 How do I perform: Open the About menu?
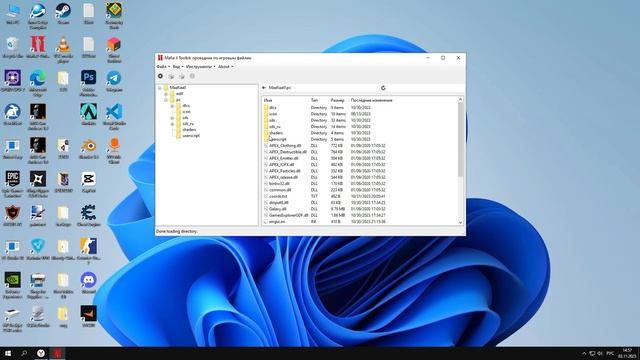click(x=225, y=67)
